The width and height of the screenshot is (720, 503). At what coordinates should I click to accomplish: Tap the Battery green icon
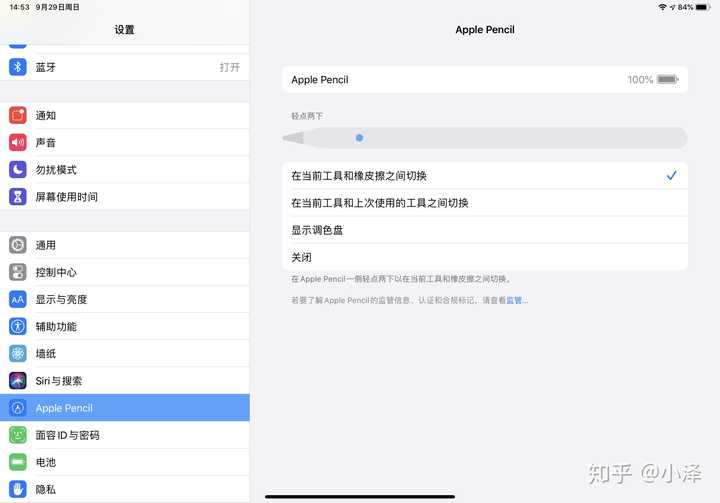tap(17, 462)
